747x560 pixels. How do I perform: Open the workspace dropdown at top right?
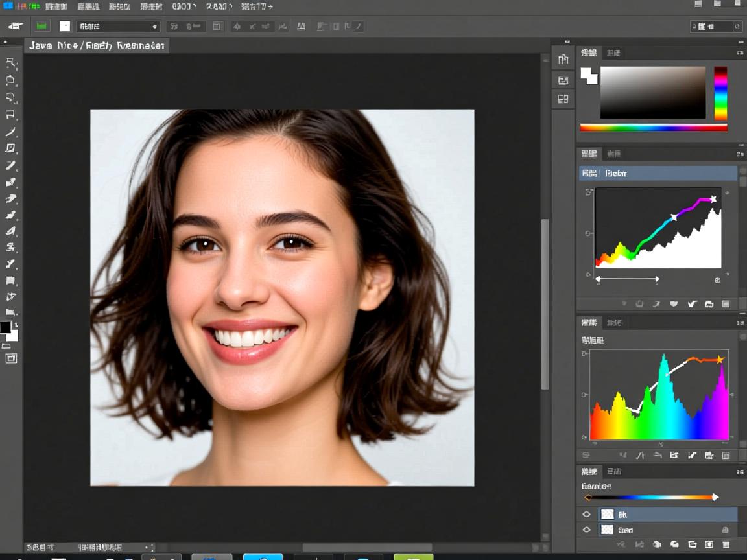coord(716,27)
